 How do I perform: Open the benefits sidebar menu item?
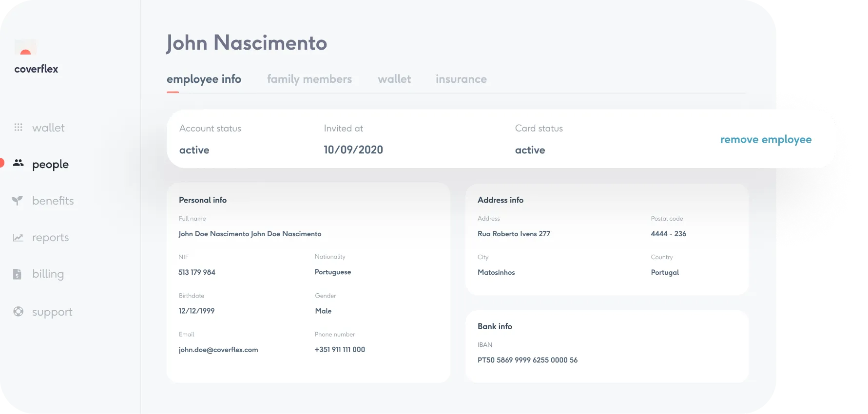point(53,201)
